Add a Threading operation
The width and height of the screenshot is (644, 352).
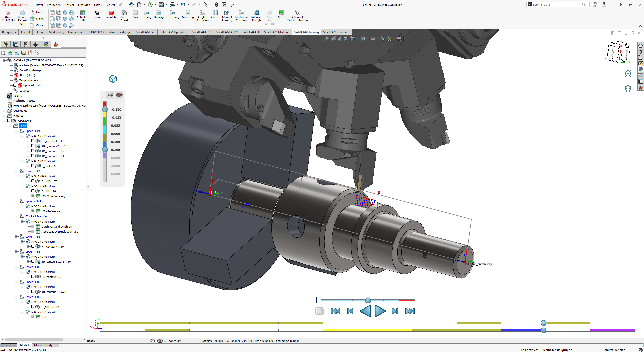[x=173, y=15]
